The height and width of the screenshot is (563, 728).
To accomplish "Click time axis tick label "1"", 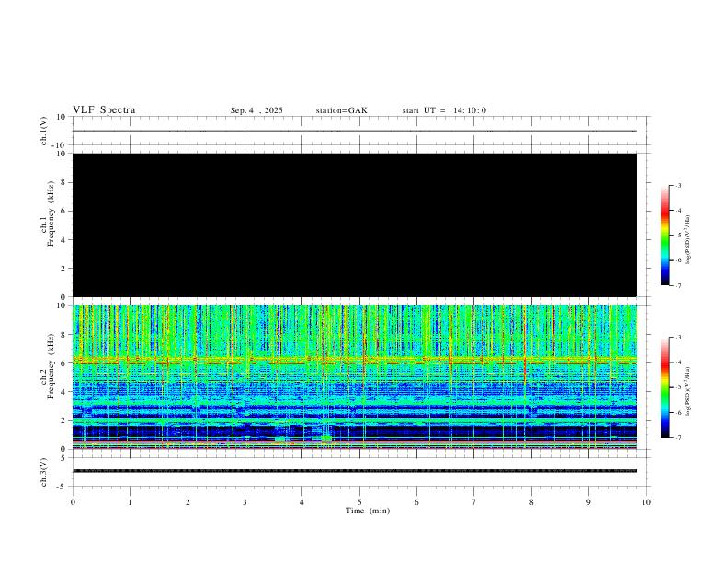I will [x=130, y=502].
